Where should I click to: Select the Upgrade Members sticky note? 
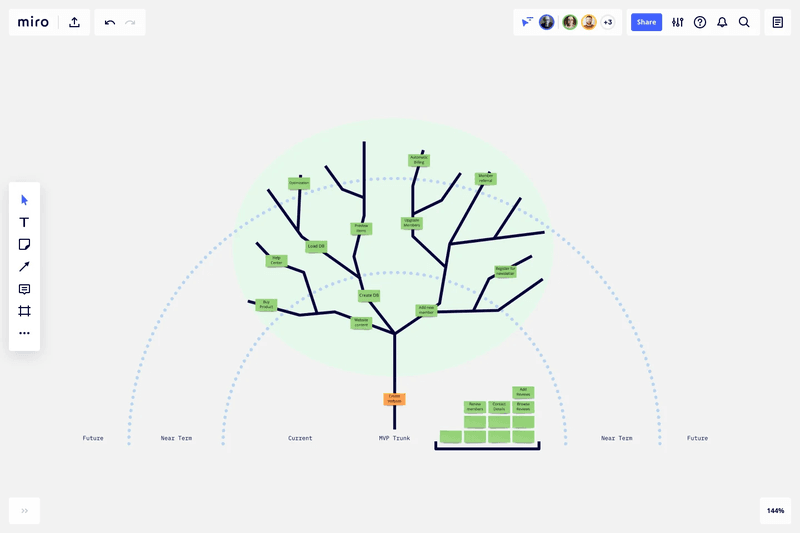tap(412, 223)
